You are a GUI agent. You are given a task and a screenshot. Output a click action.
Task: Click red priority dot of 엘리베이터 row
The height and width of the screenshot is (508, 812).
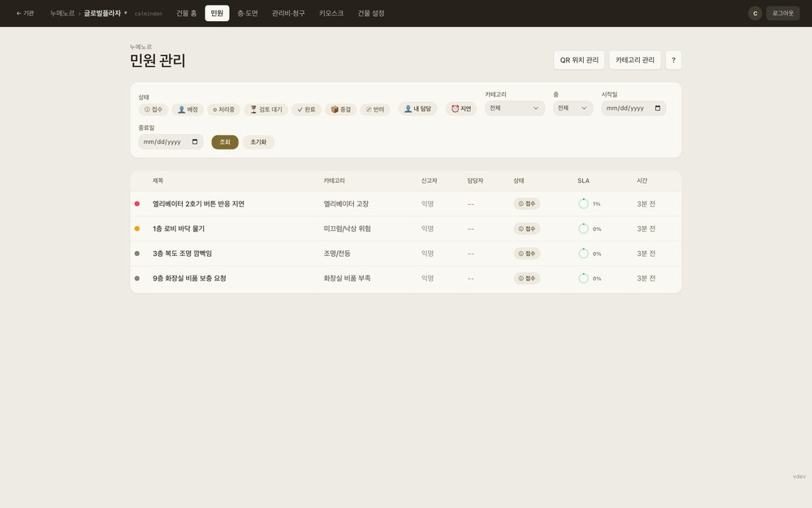click(x=136, y=204)
